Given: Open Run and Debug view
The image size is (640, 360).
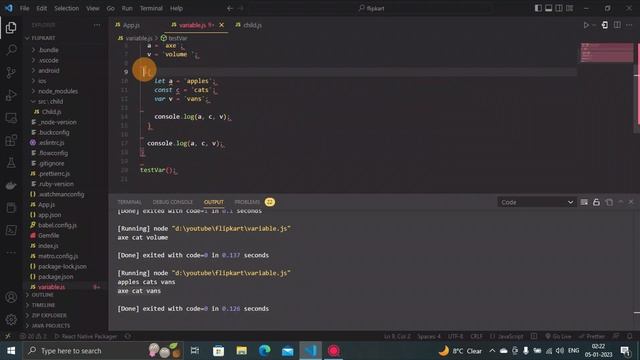Looking at the screenshot, I should (11, 95).
